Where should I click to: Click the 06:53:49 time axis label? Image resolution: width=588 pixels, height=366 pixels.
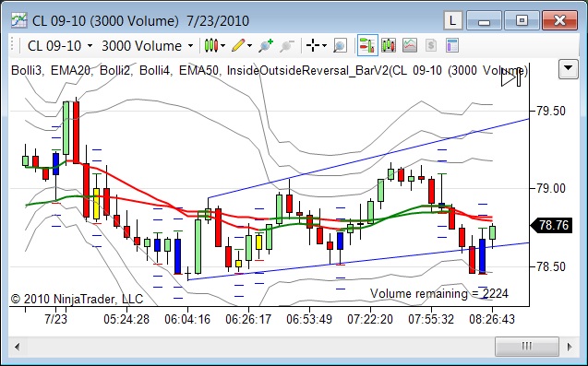pos(309,319)
